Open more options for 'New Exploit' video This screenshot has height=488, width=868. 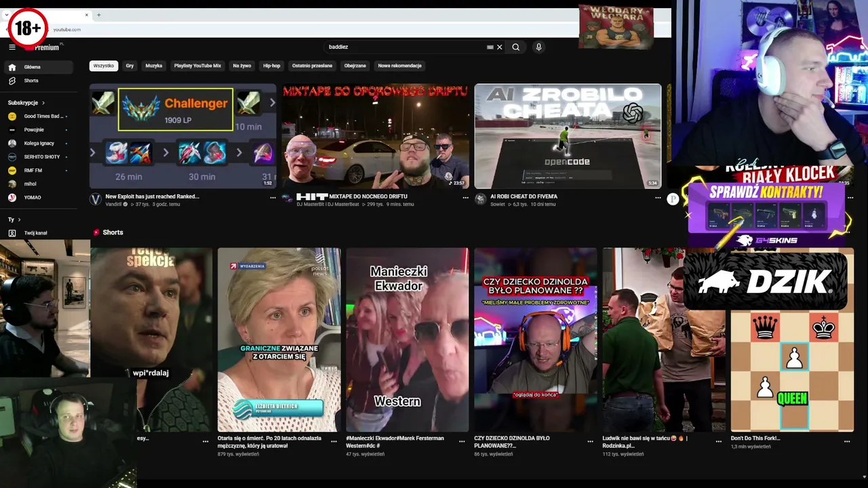click(x=273, y=197)
